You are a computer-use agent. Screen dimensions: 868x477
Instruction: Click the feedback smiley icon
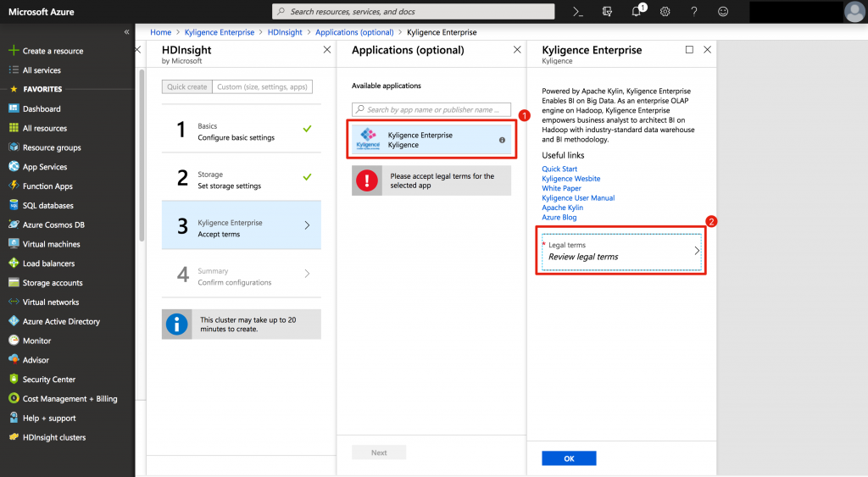coord(723,12)
